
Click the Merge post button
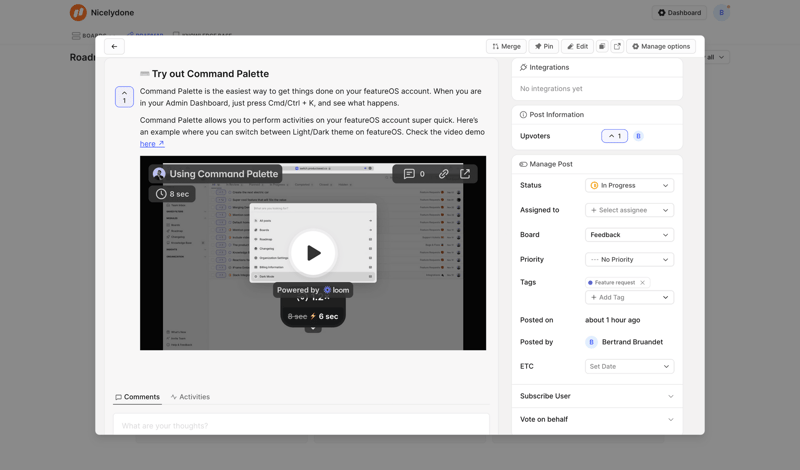[506, 46]
